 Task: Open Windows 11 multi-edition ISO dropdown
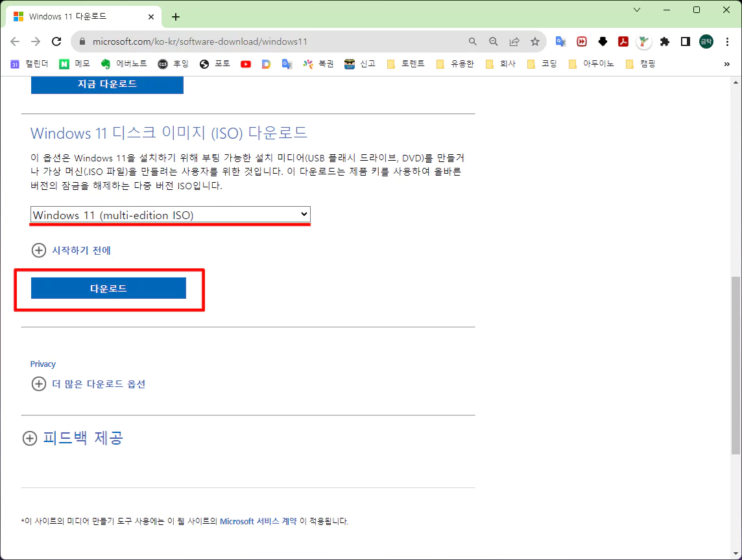[171, 215]
